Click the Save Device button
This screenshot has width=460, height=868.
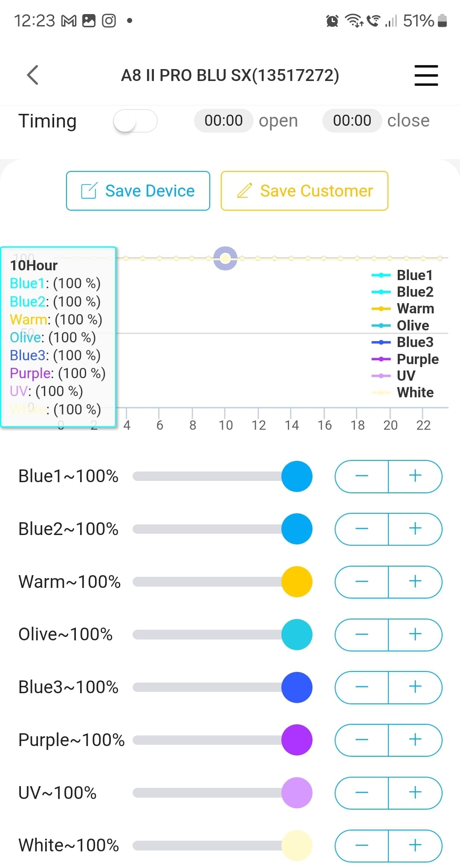(x=138, y=191)
